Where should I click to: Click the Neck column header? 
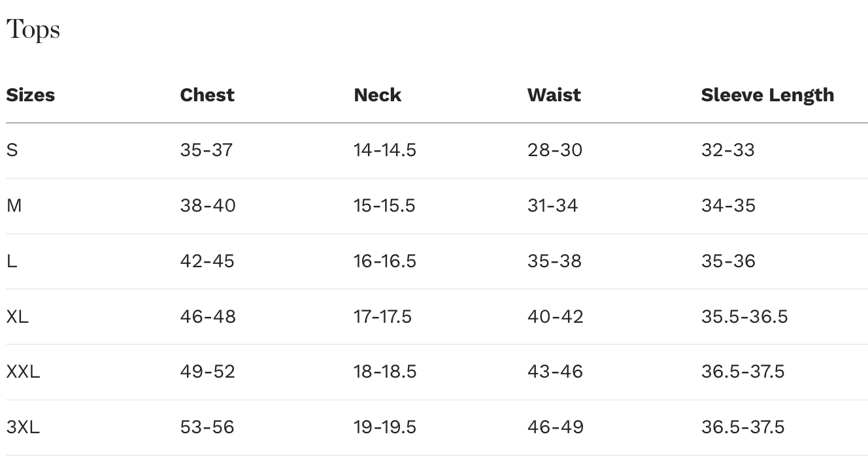pyautogui.click(x=378, y=95)
